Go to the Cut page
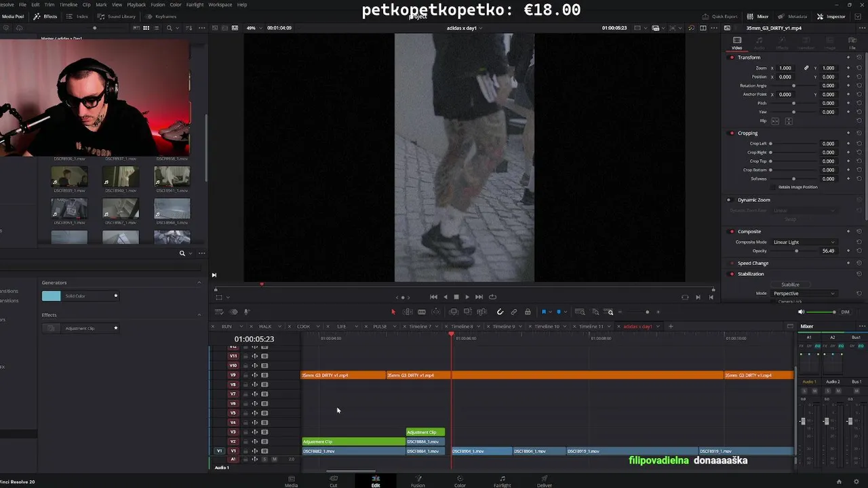 point(333,481)
